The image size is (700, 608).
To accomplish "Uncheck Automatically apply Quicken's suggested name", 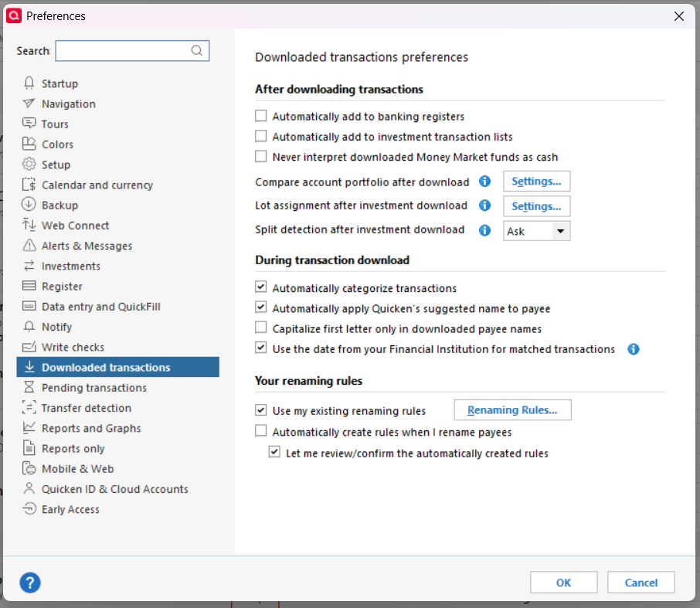I will [260, 307].
